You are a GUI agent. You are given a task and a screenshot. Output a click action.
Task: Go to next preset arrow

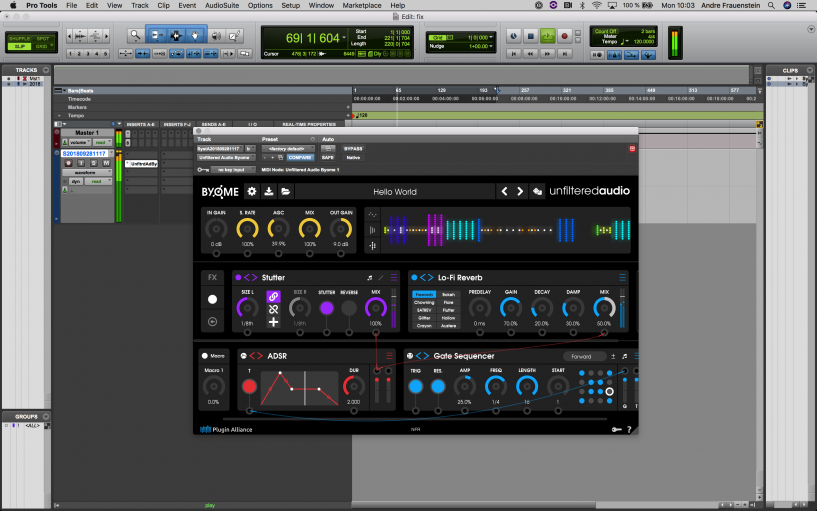pos(520,191)
